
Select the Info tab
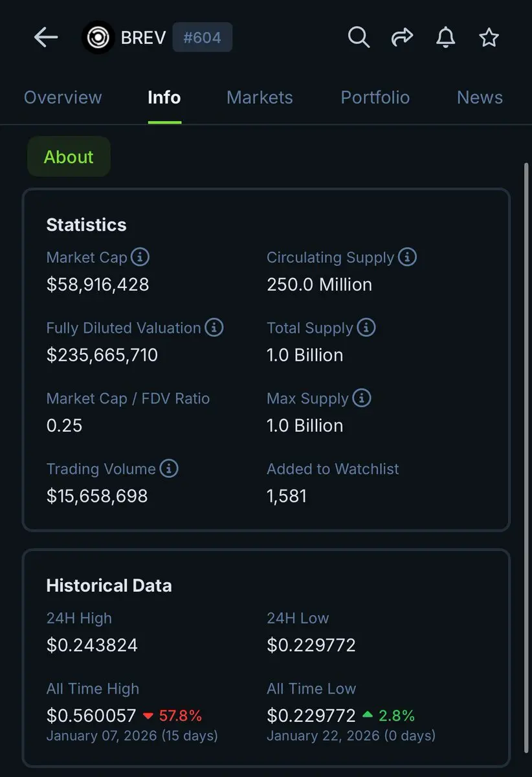coord(164,98)
